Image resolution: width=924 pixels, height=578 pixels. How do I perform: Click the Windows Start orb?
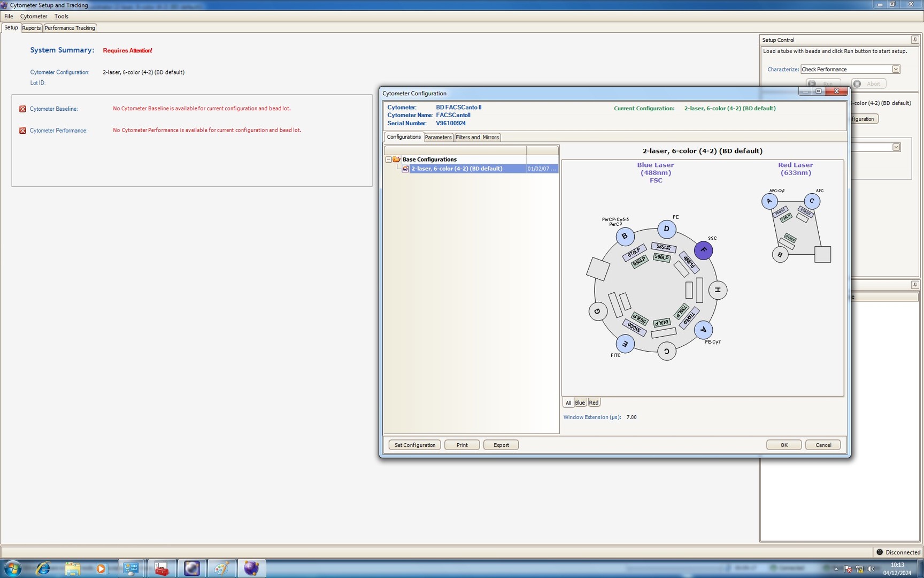[x=12, y=568]
